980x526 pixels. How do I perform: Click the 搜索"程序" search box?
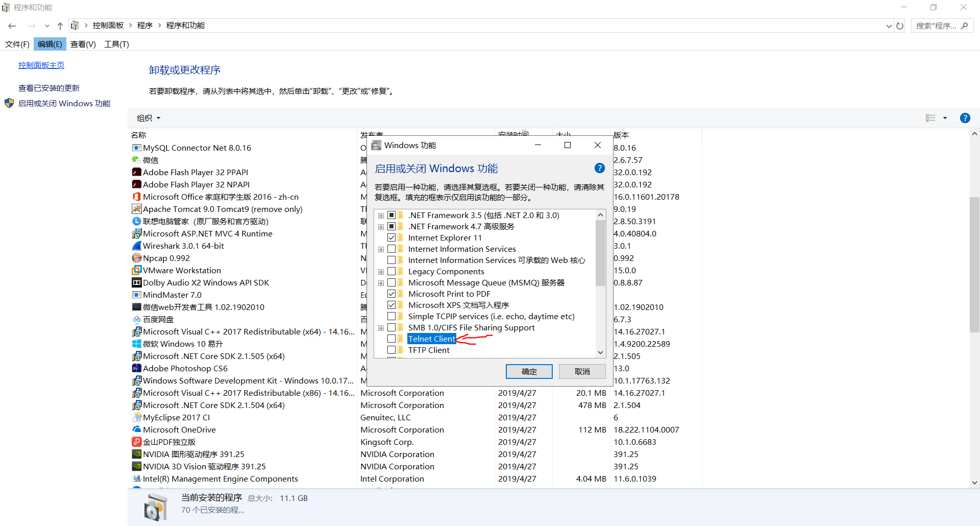pyautogui.click(x=942, y=26)
